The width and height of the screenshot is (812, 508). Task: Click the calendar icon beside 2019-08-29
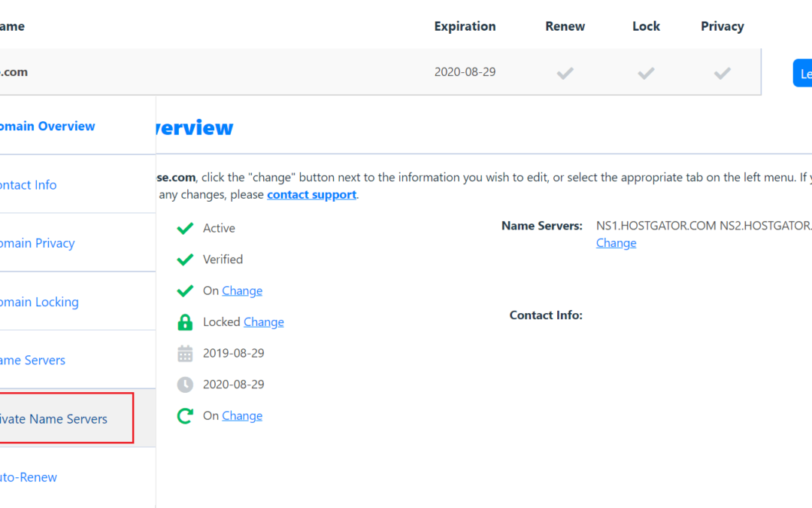tap(185, 353)
